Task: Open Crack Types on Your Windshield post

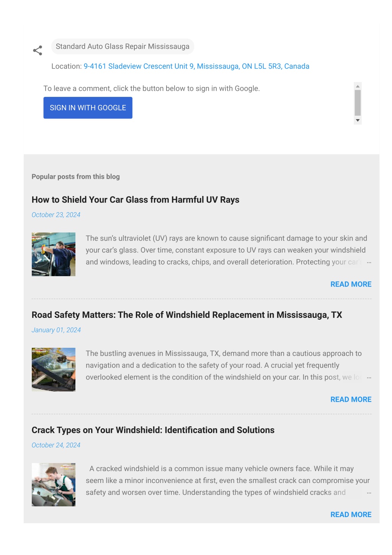Action: [153, 430]
